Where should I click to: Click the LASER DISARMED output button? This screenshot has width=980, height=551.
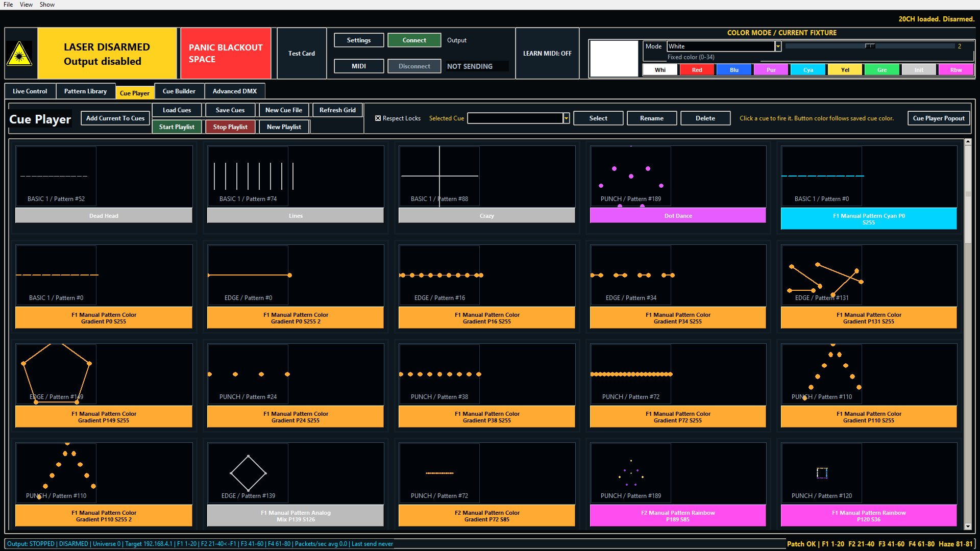[107, 54]
